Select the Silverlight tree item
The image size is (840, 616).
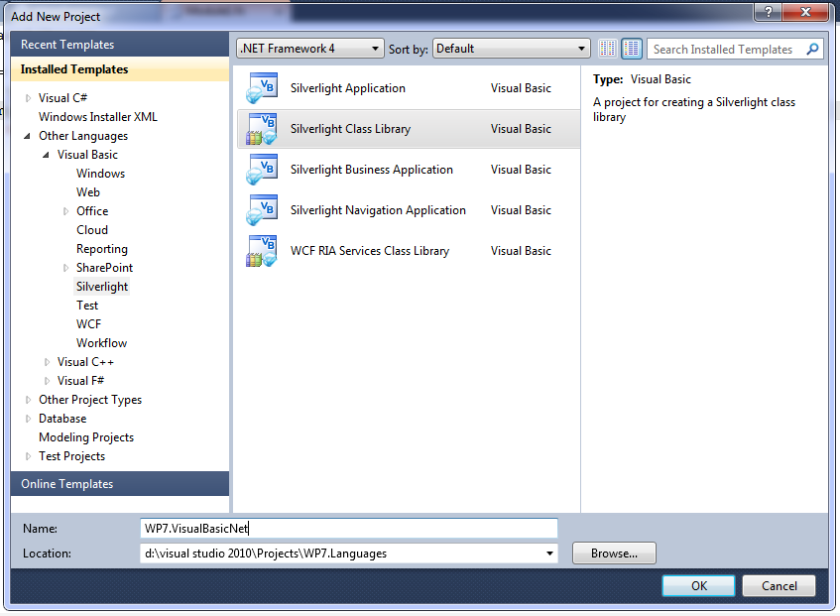102,287
